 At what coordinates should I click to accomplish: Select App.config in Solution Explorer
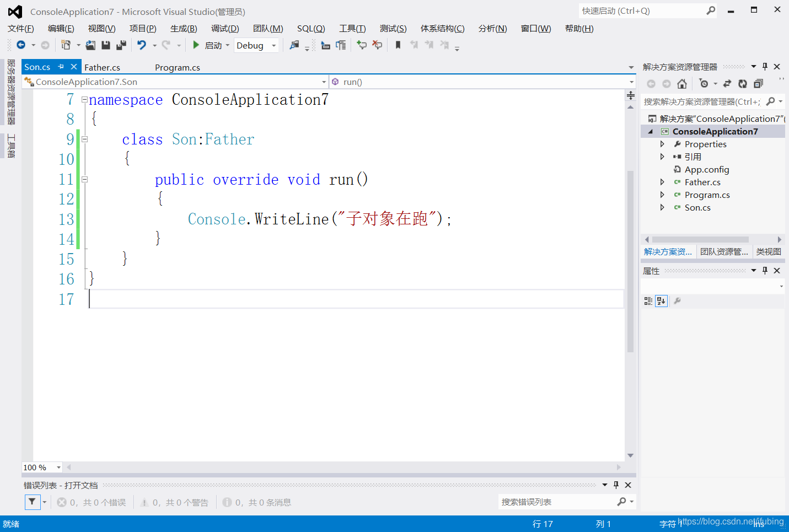(x=707, y=170)
